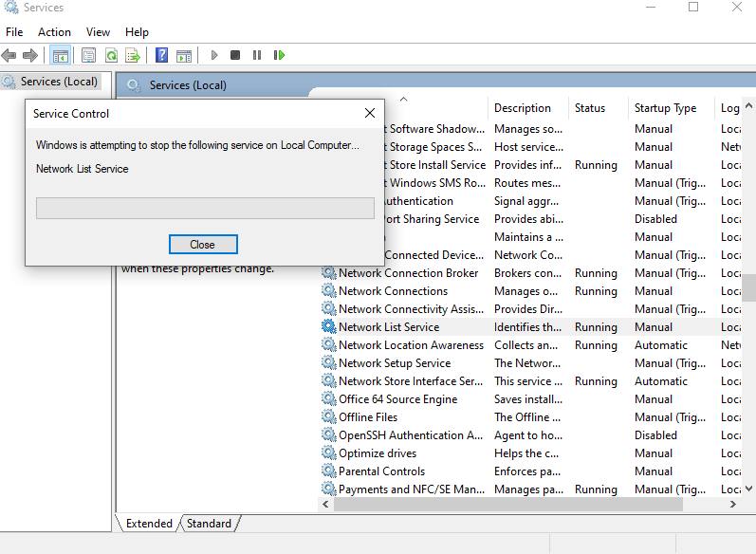The height and width of the screenshot is (554, 756).
Task: Switch to the Standard tab
Action: click(209, 524)
